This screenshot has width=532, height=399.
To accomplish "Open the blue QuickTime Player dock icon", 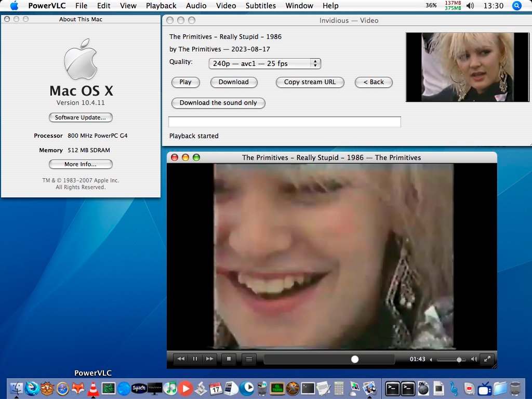I will [x=247, y=388].
